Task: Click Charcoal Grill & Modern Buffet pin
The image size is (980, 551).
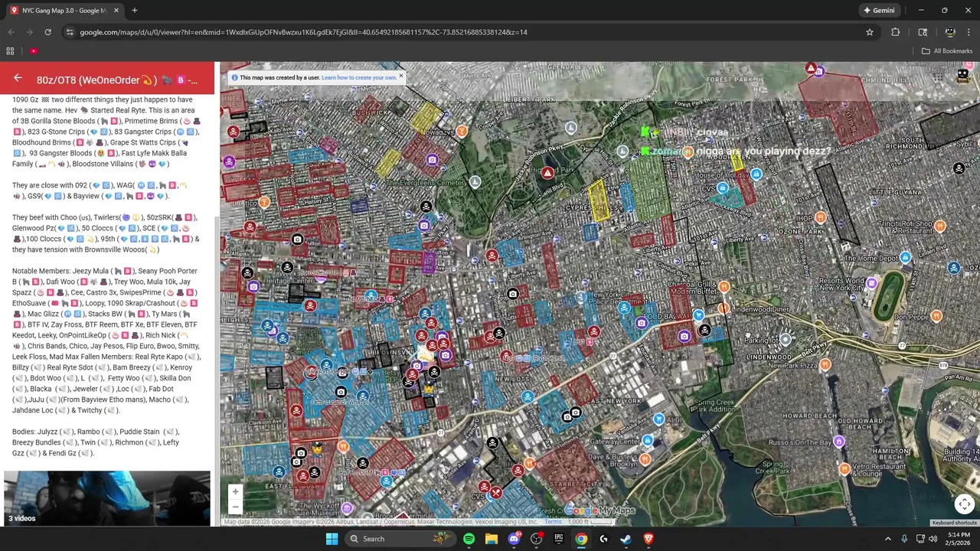Action: pos(724,287)
